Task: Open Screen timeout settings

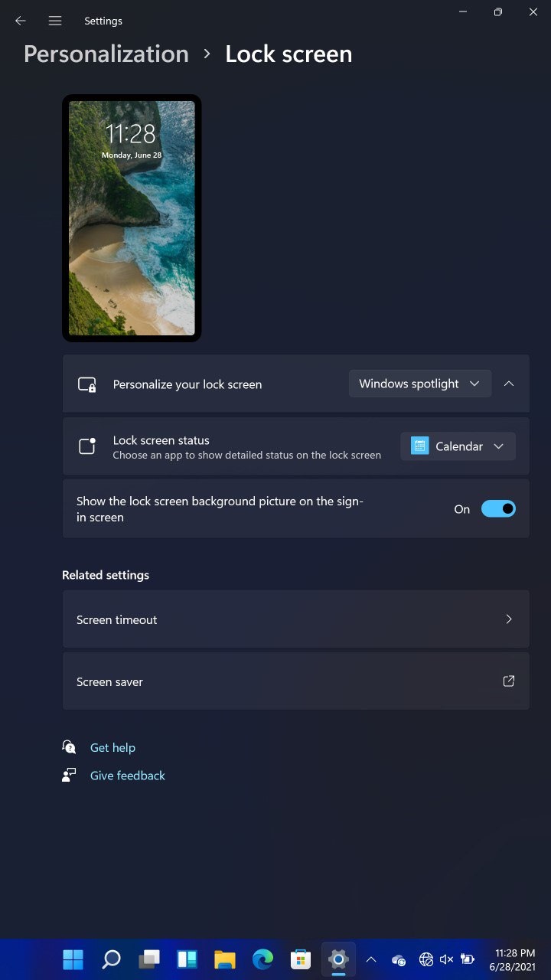Action: click(295, 619)
